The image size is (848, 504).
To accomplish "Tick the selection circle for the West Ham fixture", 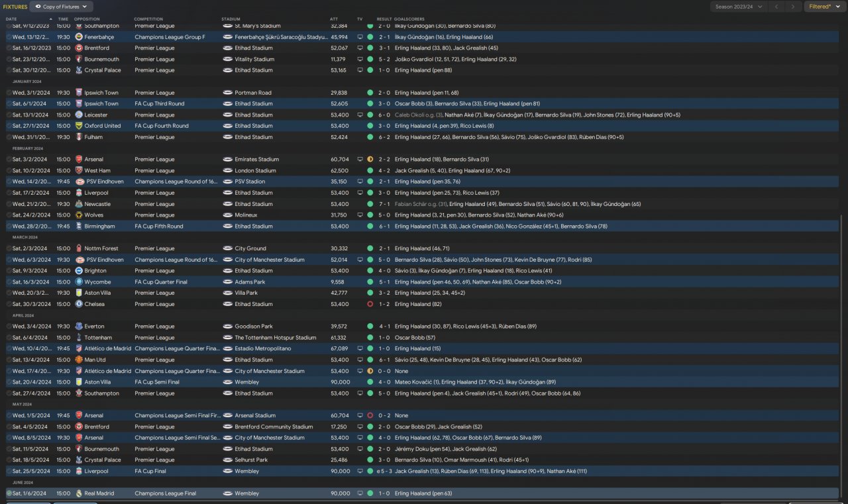I will (9, 170).
